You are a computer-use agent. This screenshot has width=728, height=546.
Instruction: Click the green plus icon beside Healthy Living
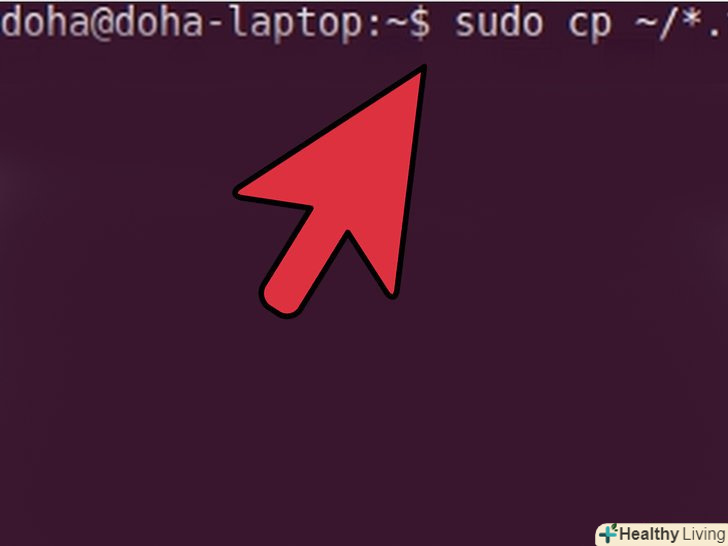(x=608, y=533)
